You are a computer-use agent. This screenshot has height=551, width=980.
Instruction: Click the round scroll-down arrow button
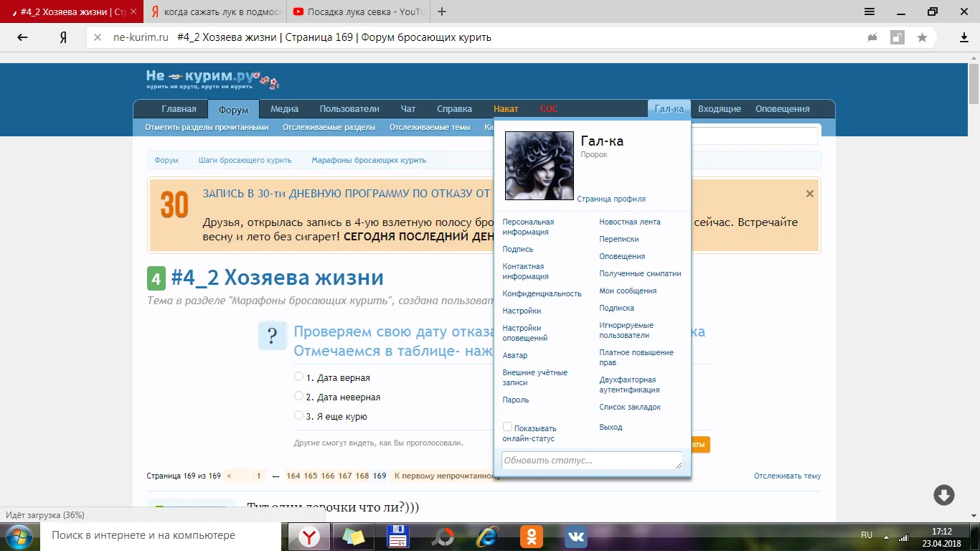coord(943,495)
